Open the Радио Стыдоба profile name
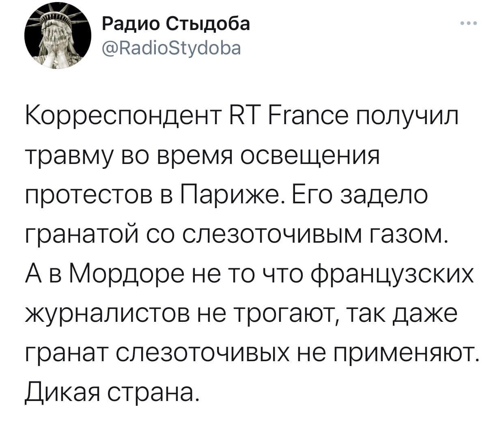This screenshot has height=431, width=504. click(x=174, y=24)
